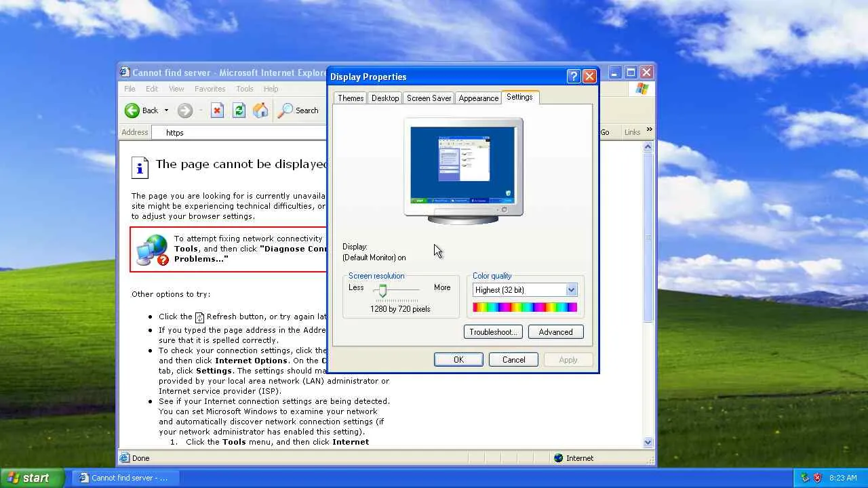Switch to the Appearance tab
Viewport: 868px width, 488px height.
[x=479, y=98]
